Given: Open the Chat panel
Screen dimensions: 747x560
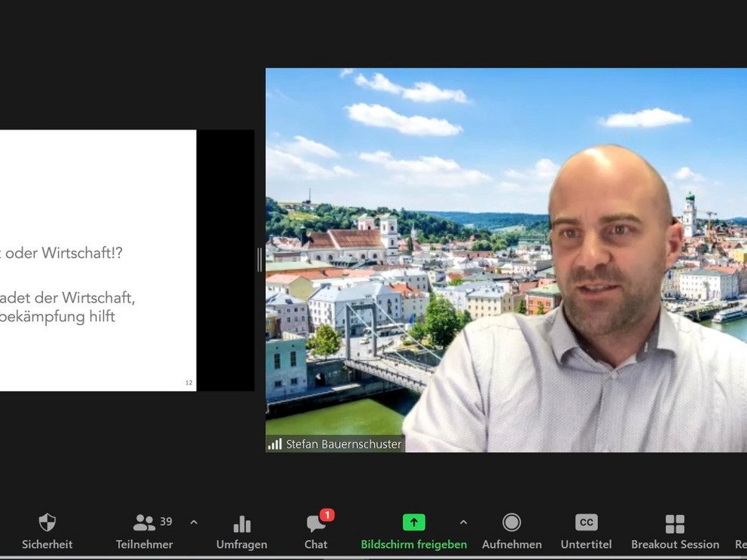Looking at the screenshot, I should 316,531.
